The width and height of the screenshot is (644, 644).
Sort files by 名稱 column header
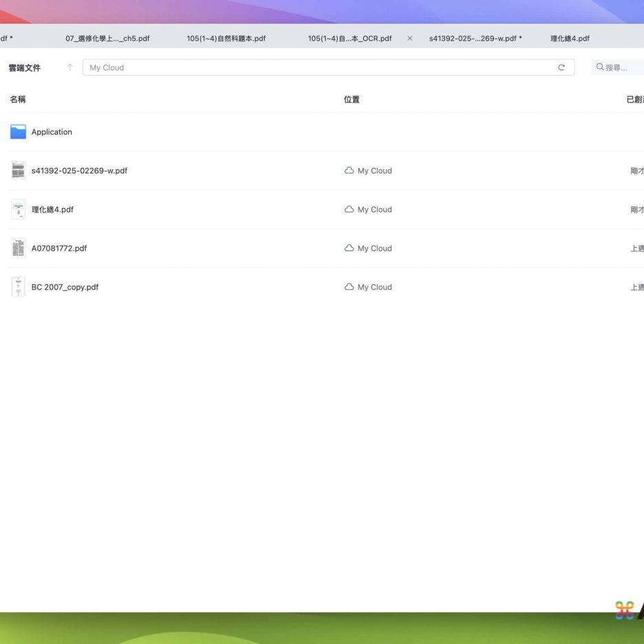(18, 100)
